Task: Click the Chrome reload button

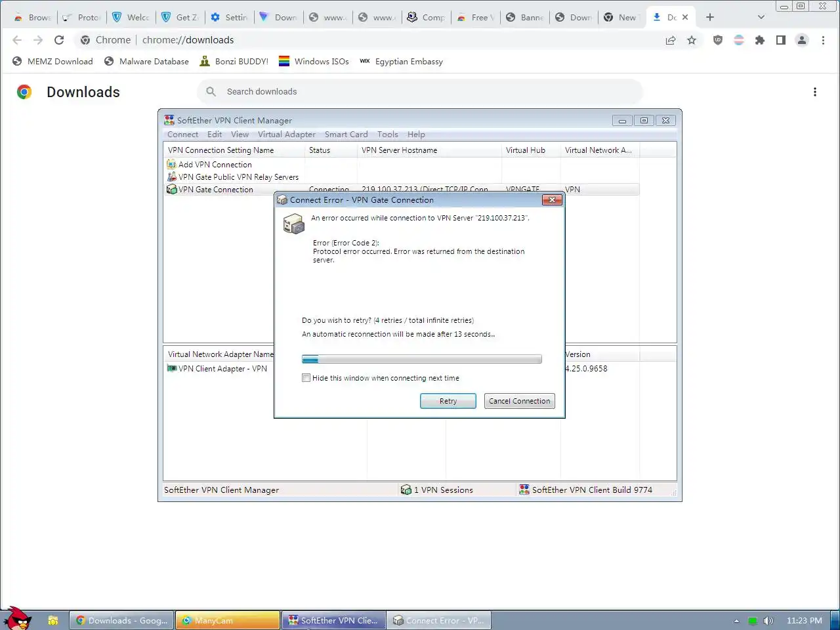Action: pyautogui.click(x=59, y=40)
